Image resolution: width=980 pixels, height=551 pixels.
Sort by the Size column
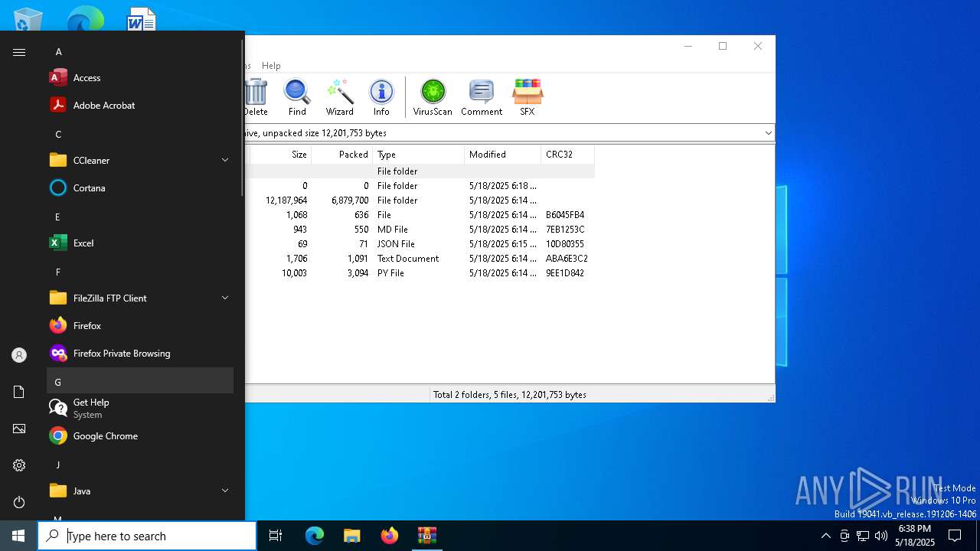click(280, 155)
